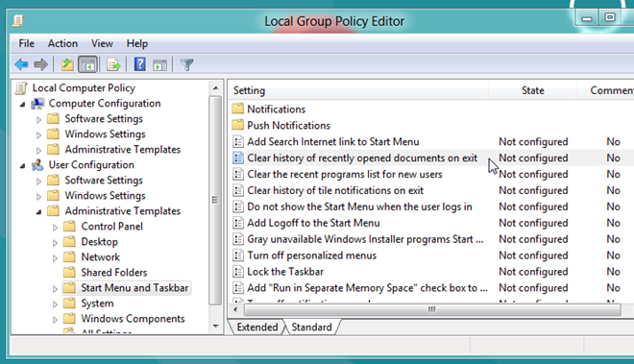Click tree scrollbar down arrow
This screenshot has height=364, width=634.
tap(215, 326)
